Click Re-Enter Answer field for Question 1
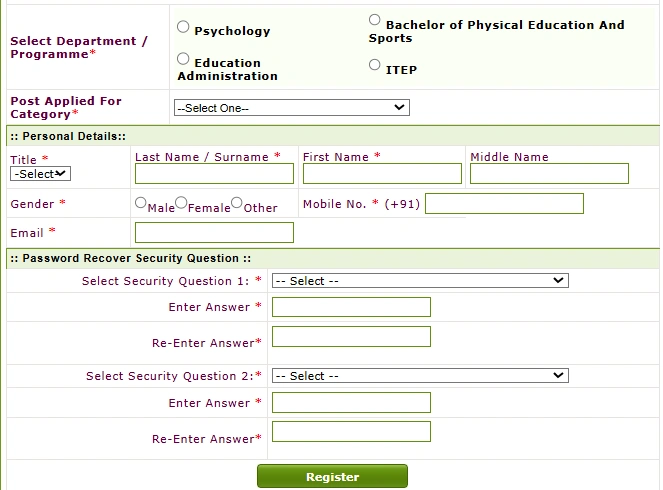The image size is (663, 490). tap(351, 337)
